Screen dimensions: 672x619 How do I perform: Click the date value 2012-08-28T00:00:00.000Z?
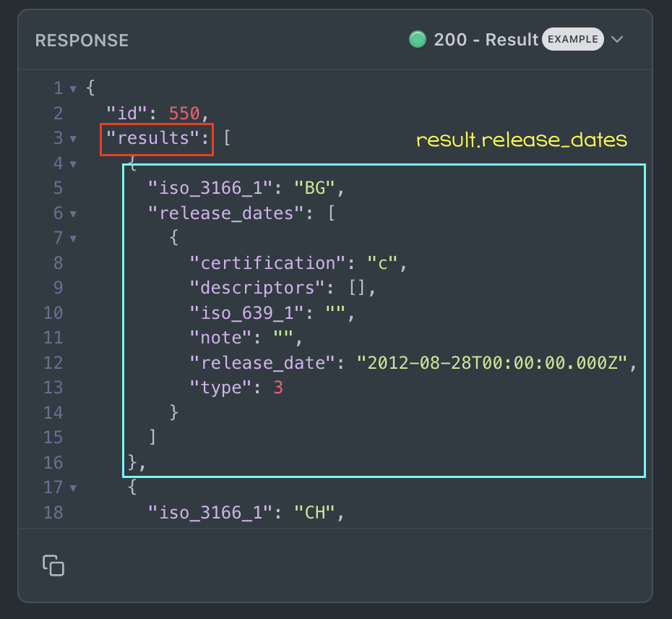tap(492, 363)
